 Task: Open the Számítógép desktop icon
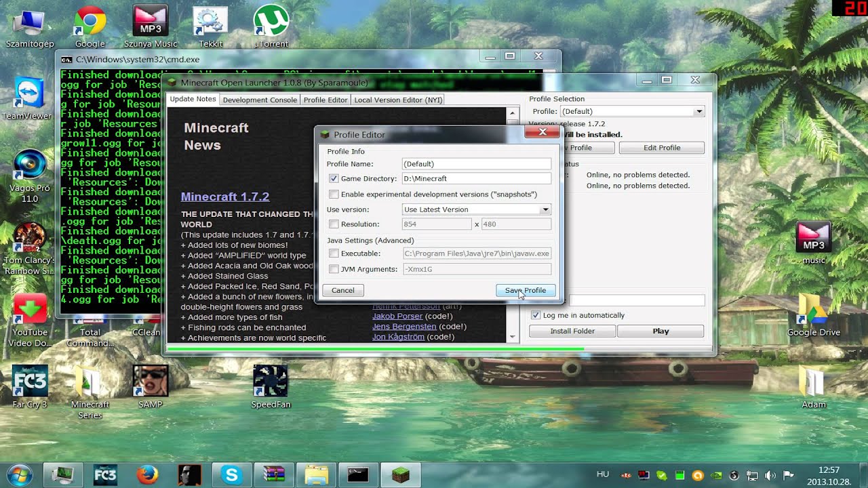(30, 27)
